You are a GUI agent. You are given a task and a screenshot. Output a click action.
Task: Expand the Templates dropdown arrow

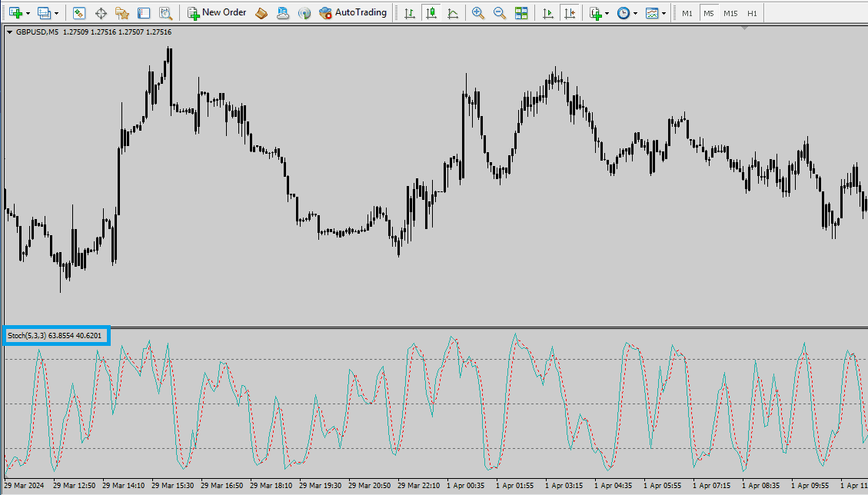click(x=664, y=13)
